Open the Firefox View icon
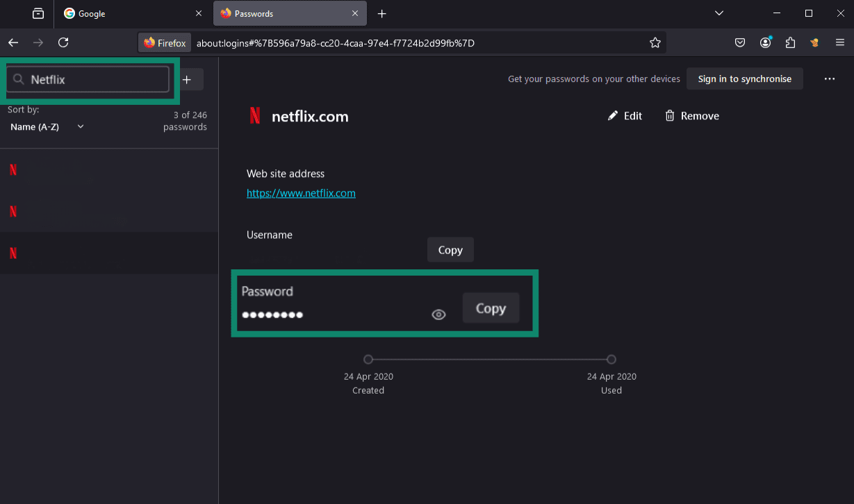854x504 pixels. (38, 13)
